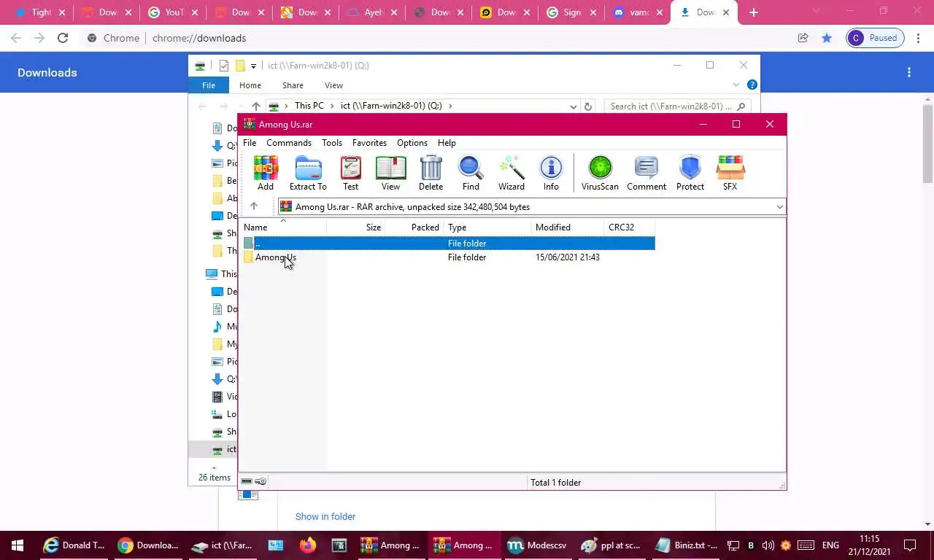The width and height of the screenshot is (934, 560).
Task: Click This PC in the Explorer breadcrumb
Action: pyautogui.click(x=309, y=106)
